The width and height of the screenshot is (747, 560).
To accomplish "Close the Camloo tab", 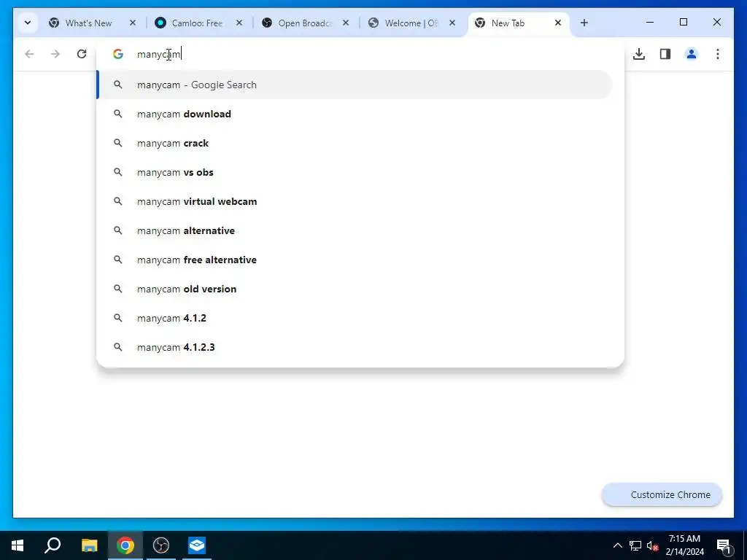I will (x=239, y=23).
